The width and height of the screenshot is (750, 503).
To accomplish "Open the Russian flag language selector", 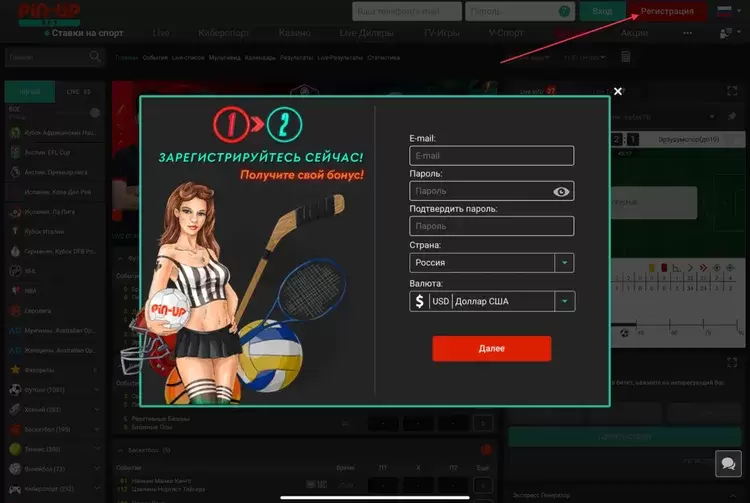I will (x=728, y=11).
